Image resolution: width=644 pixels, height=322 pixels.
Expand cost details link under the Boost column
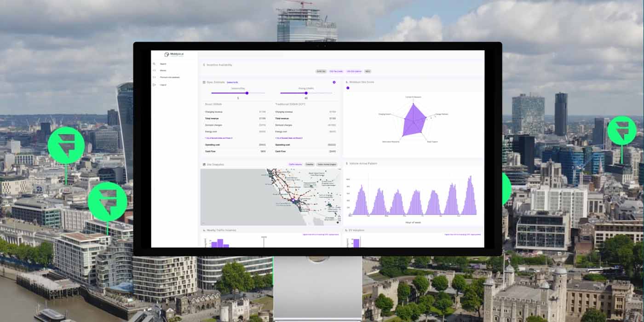tap(219, 138)
